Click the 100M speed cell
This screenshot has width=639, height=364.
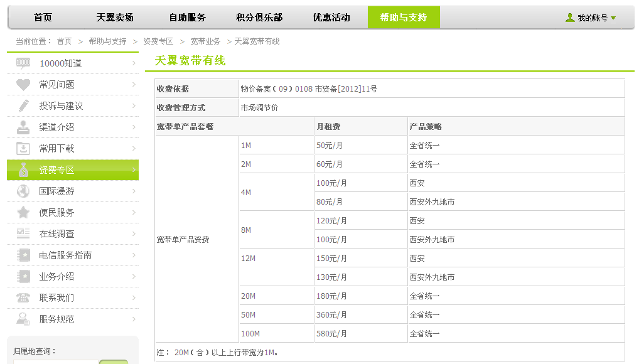click(x=250, y=333)
